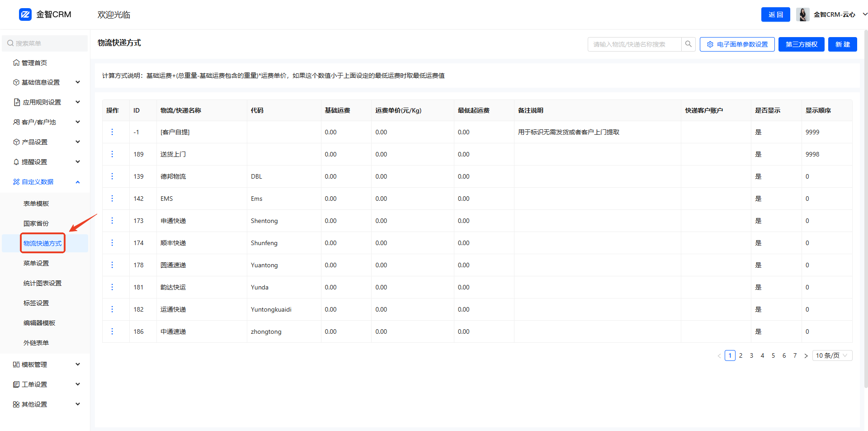Collapse the 自定义数据 menu

click(x=78, y=182)
